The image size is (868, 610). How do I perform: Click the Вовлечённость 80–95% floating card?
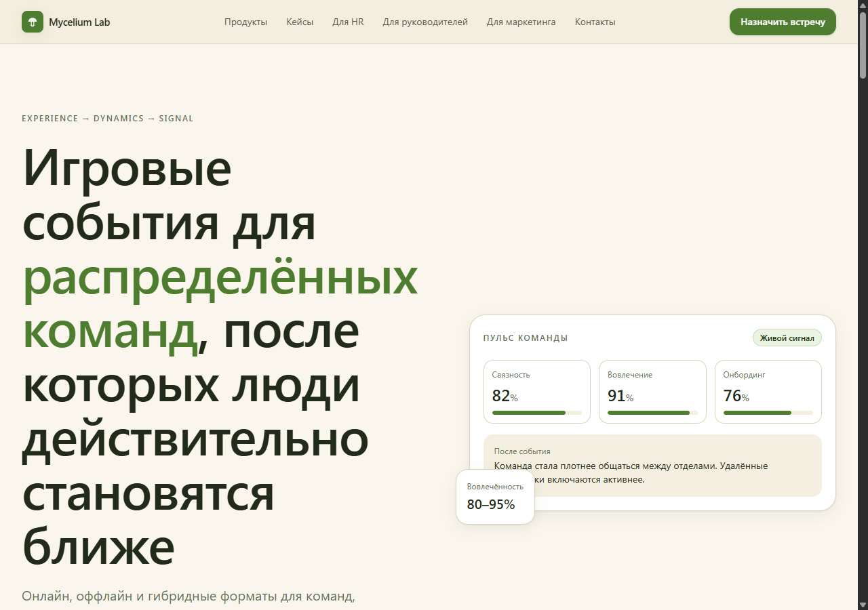tap(495, 497)
